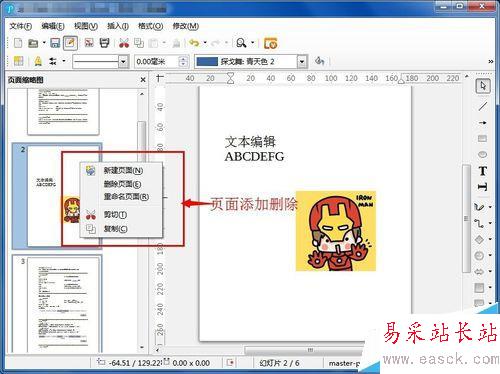Select the arrow selection tool
The height and width of the screenshot is (374, 500).
[483, 86]
